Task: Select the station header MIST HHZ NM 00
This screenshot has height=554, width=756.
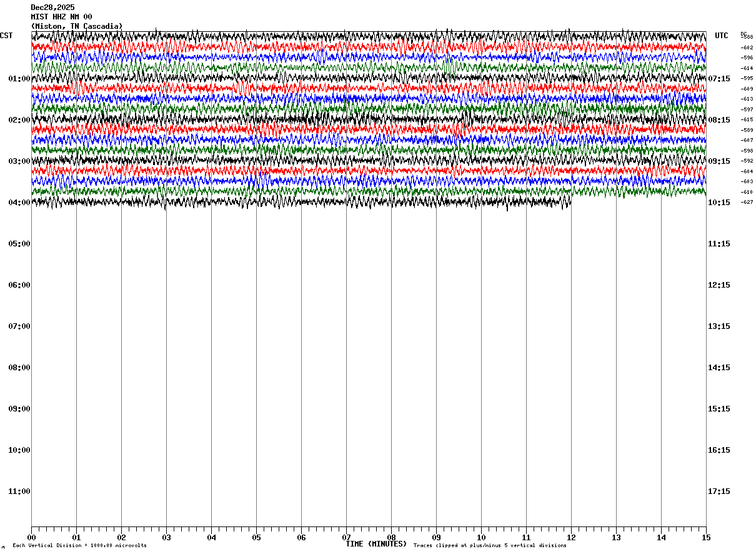Action: coord(61,17)
